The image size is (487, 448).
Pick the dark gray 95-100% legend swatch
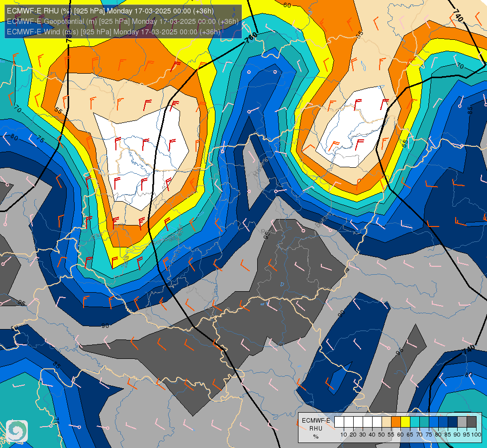(472, 422)
